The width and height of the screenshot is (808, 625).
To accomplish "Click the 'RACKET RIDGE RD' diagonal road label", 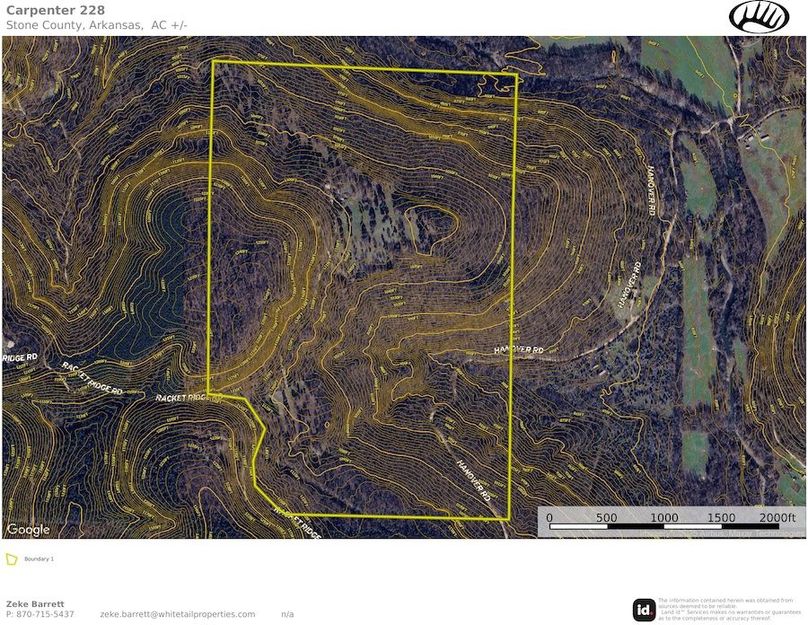I will (93, 379).
